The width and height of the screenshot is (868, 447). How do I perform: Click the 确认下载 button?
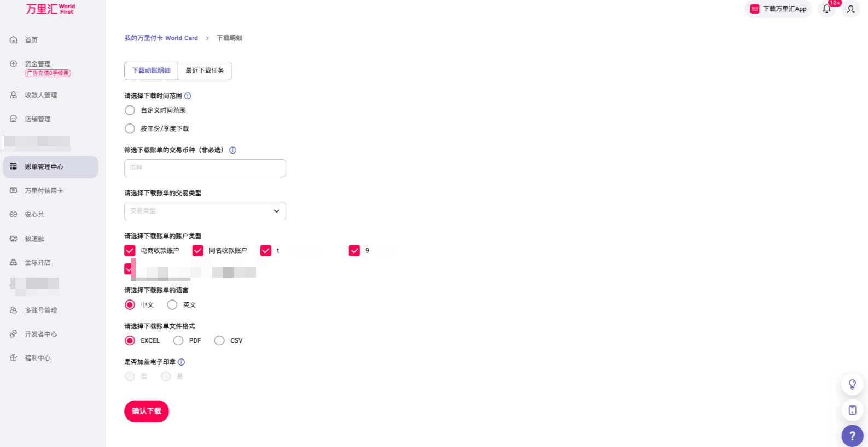pyautogui.click(x=146, y=411)
